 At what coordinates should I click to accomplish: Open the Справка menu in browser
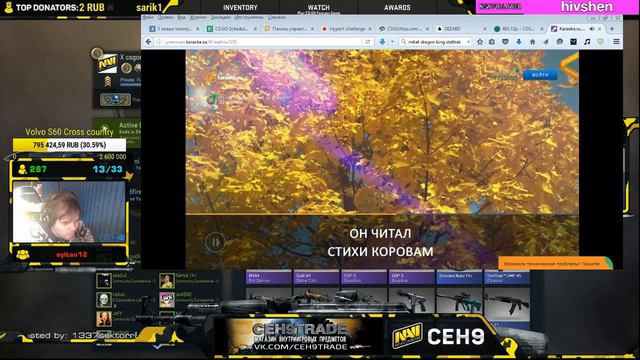pyautogui.click(x=277, y=18)
